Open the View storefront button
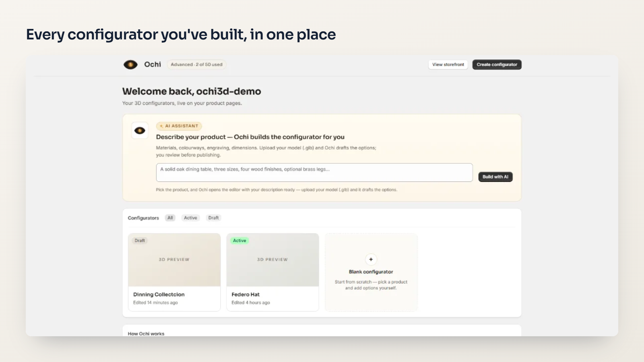This screenshot has width=644, height=362. click(448, 64)
